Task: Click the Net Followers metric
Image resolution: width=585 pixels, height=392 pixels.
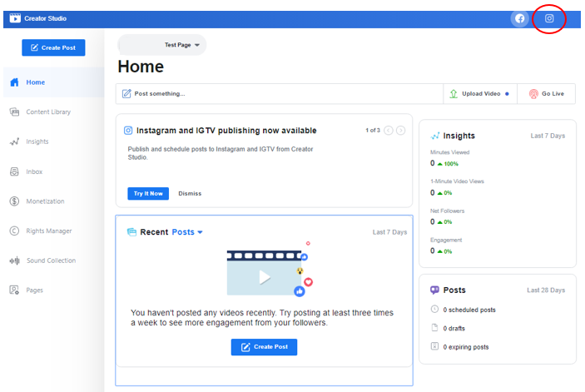Action: pos(447,216)
